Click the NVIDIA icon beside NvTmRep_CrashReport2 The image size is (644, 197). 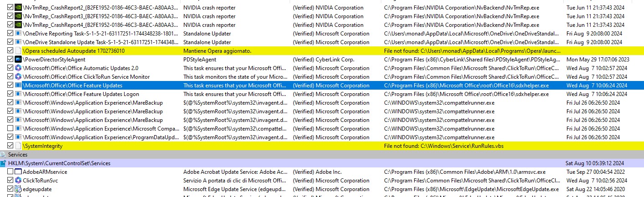(x=18, y=8)
